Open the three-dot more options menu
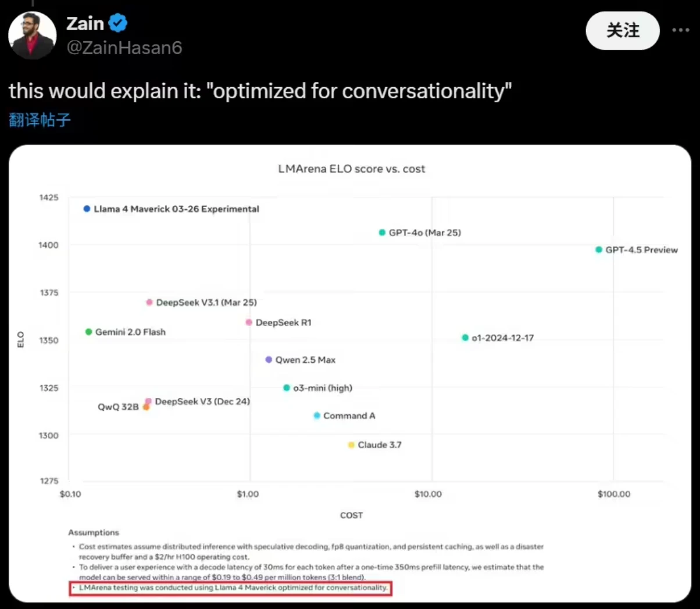This screenshot has width=700, height=609. (x=680, y=30)
